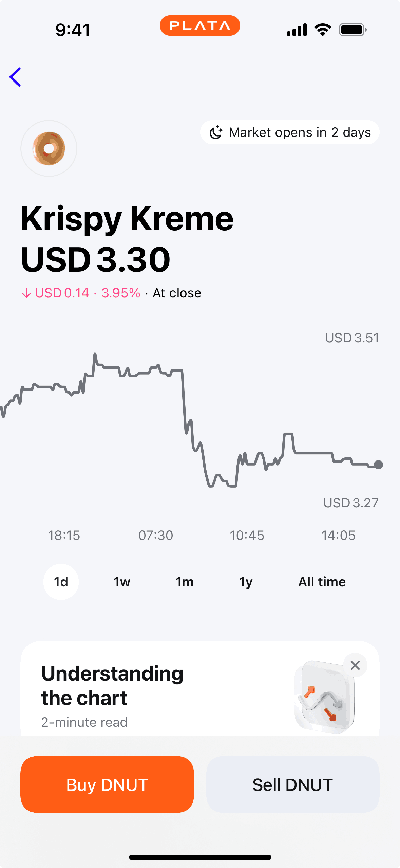
Task: Tap the PLATA logo pill
Action: click(x=200, y=25)
